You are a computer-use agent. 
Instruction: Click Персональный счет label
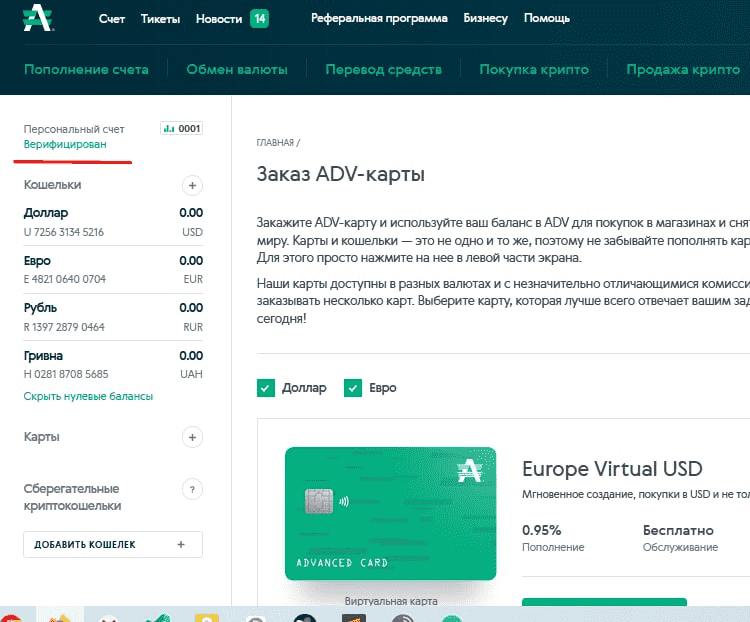[74, 129]
